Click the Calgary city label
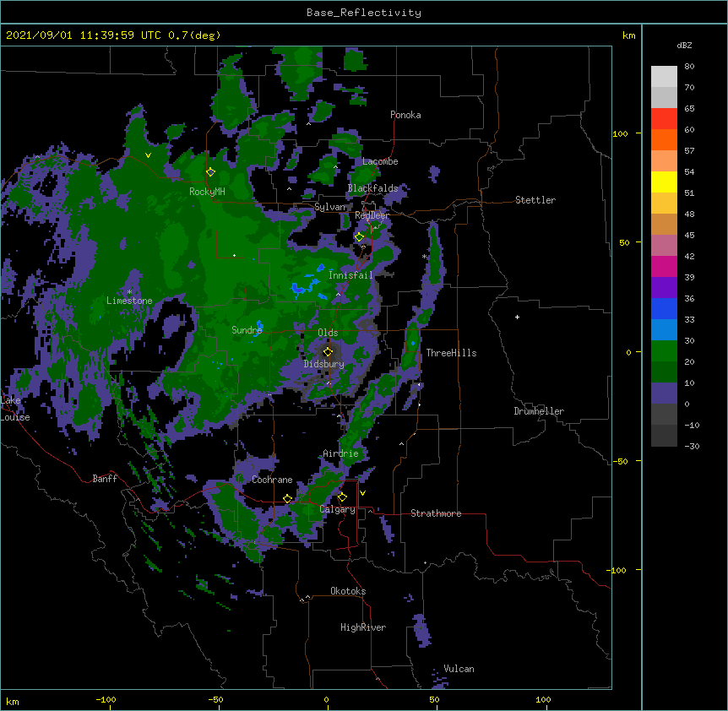Image resolution: width=728 pixels, height=711 pixels. tap(338, 509)
